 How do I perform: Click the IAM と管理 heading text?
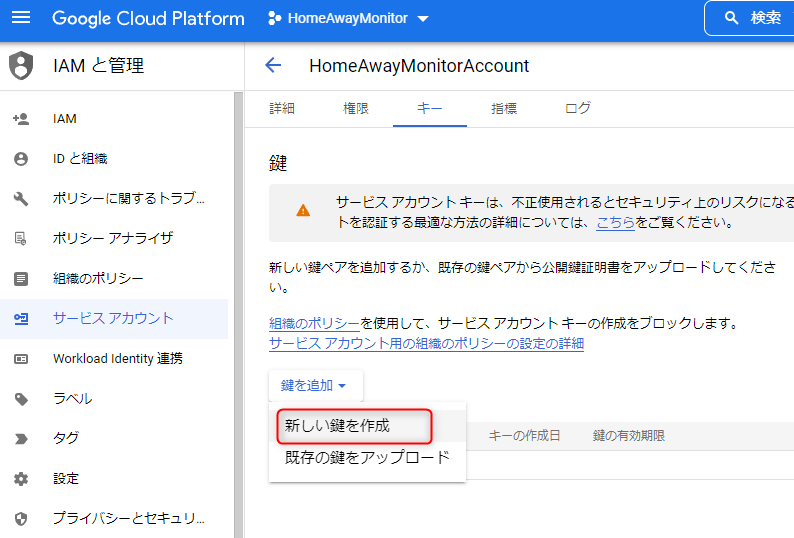99,66
